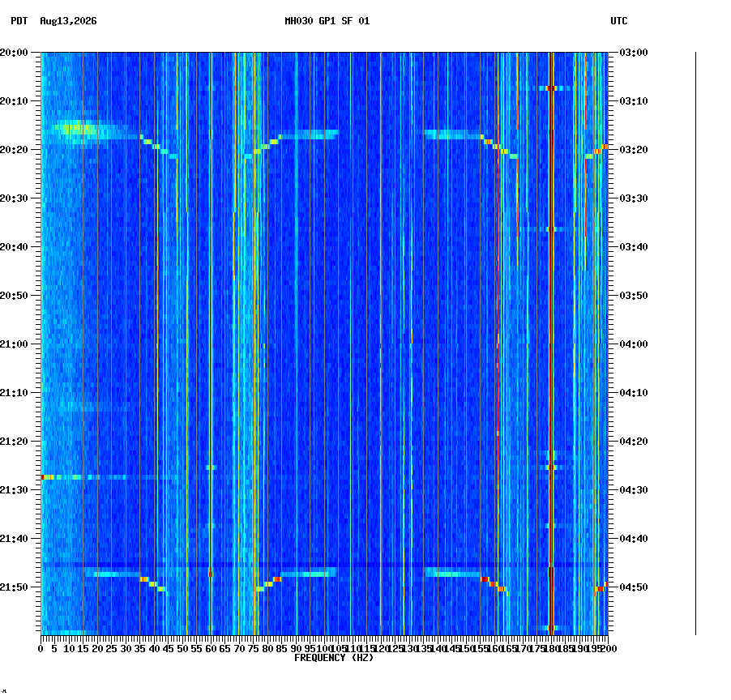Select the 03:40 UTC time label

[x=634, y=247]
